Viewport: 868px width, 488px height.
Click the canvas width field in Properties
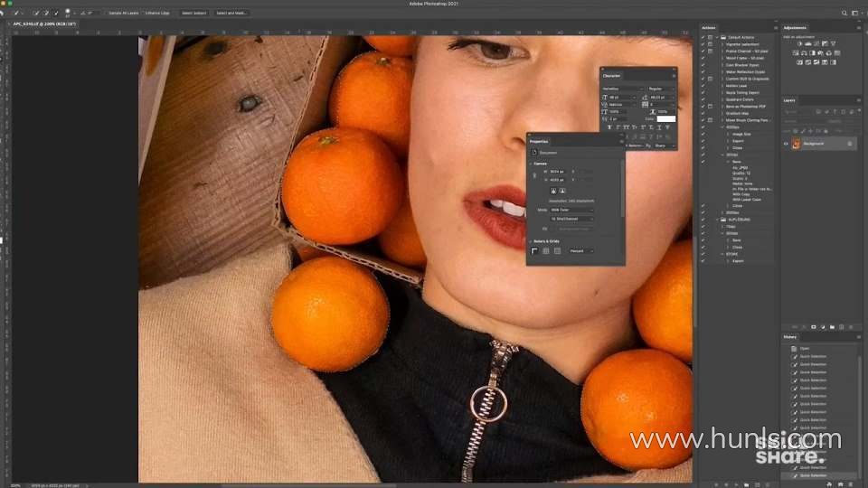558,172
